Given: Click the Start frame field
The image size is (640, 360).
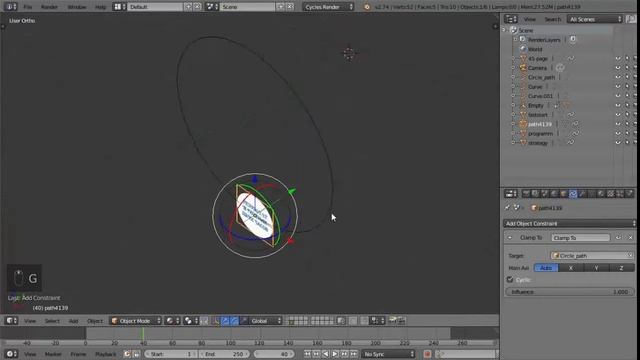Looking at the screenshot, I should pos(171,354).
